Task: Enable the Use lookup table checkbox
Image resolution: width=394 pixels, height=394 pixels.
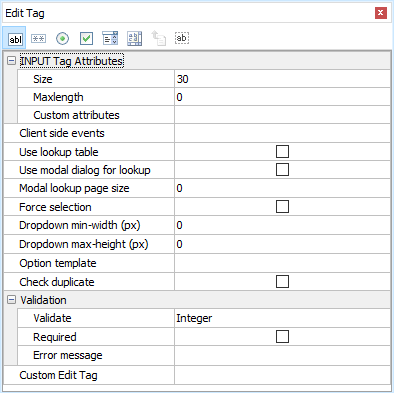Action: [282, 152]
